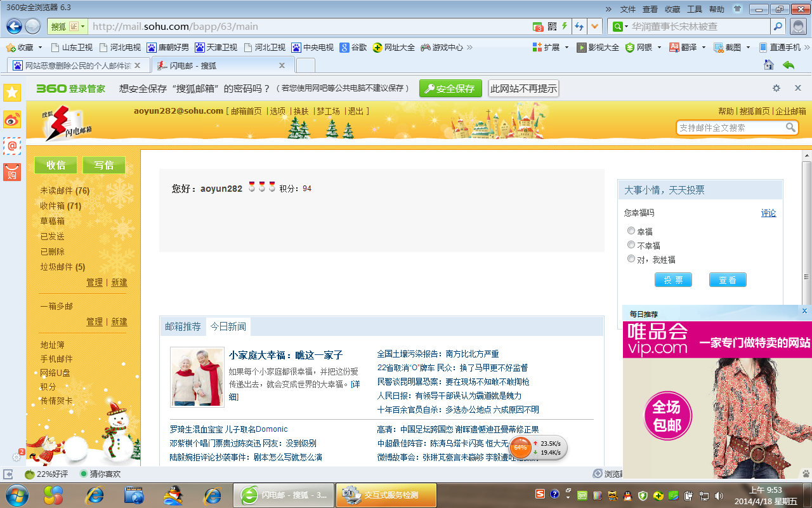The height and width of the screenshot is (508, 812).
Task: Expand the 扩展 extensions dropdown arrow
Action: pos(566,48)
